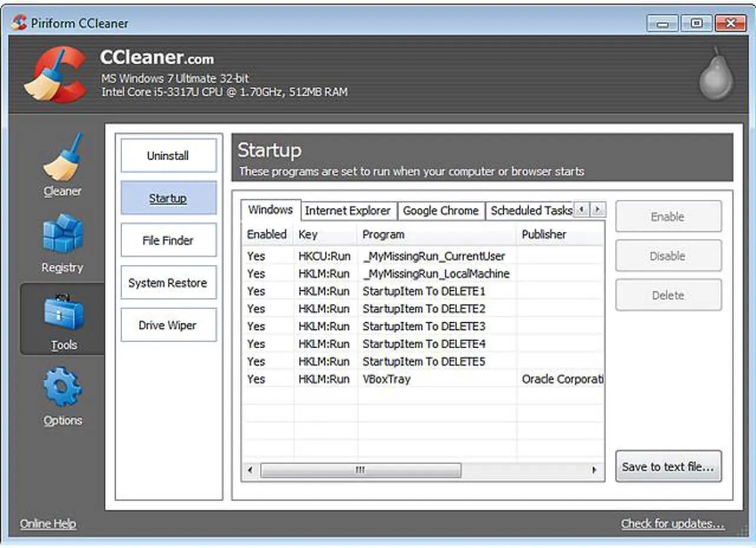Open the Online Help link
This screenshot has height=548, width=756.
(48, 524)
